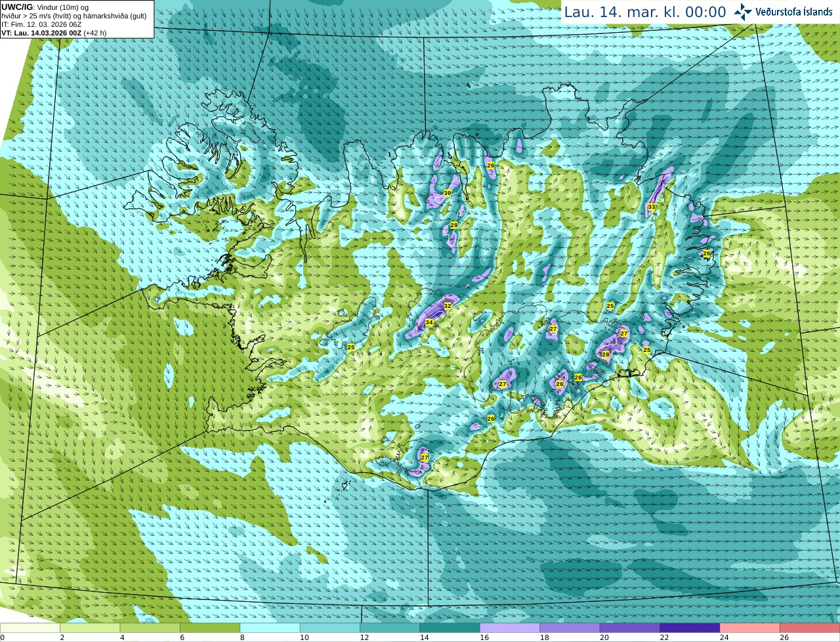840x642 pixels.
Task: Pick the 12–14 m/s teal legend swatch
Action: (390, 628)
